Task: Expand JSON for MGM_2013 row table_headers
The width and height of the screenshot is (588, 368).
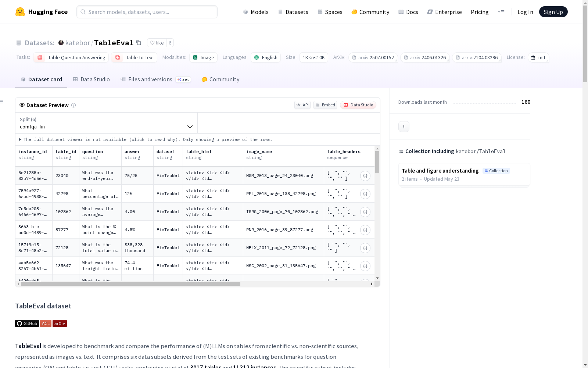Action: (365, 176)
